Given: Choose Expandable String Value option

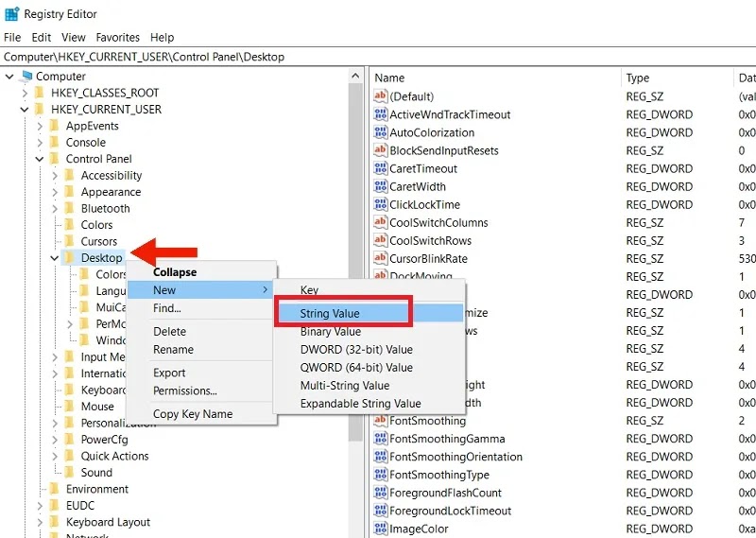Looking at the screenshot, I should (x=369, y=404).
